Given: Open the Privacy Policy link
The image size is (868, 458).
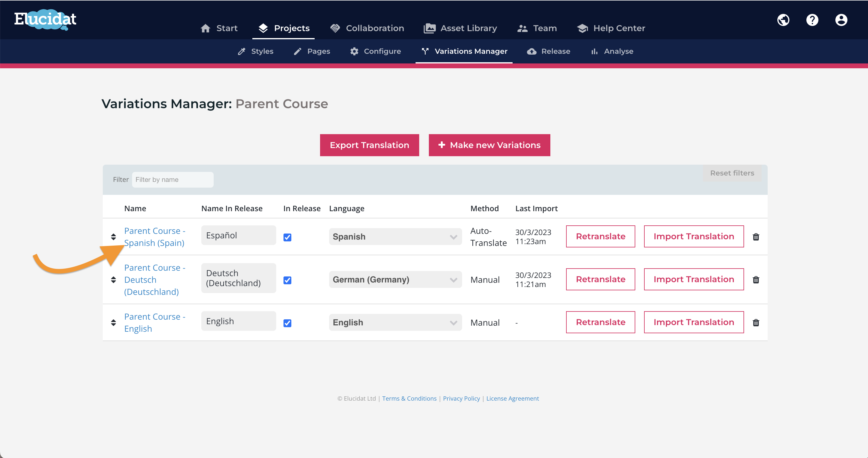Looking at the screenshot, I should (x=461, y=398).
